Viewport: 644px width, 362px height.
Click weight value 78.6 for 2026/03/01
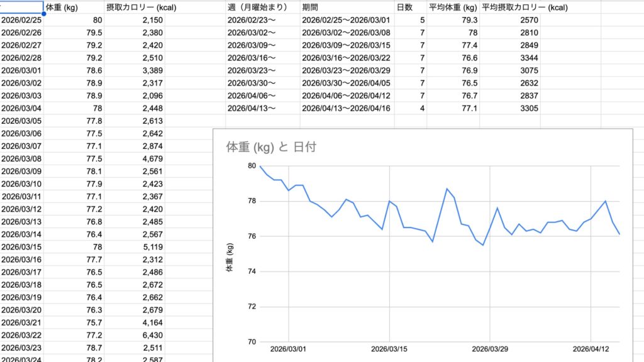point(74,70)
